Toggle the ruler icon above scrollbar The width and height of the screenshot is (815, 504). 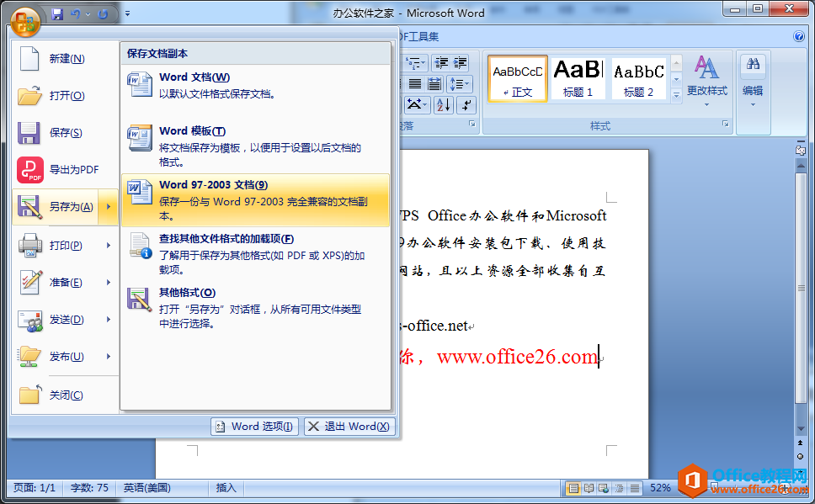pos(801,149)
